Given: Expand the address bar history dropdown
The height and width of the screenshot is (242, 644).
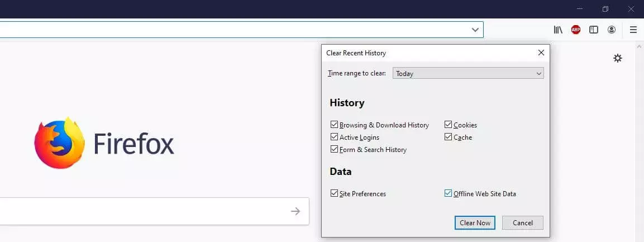Looking at the screenshot, I should tap(475, 30).
